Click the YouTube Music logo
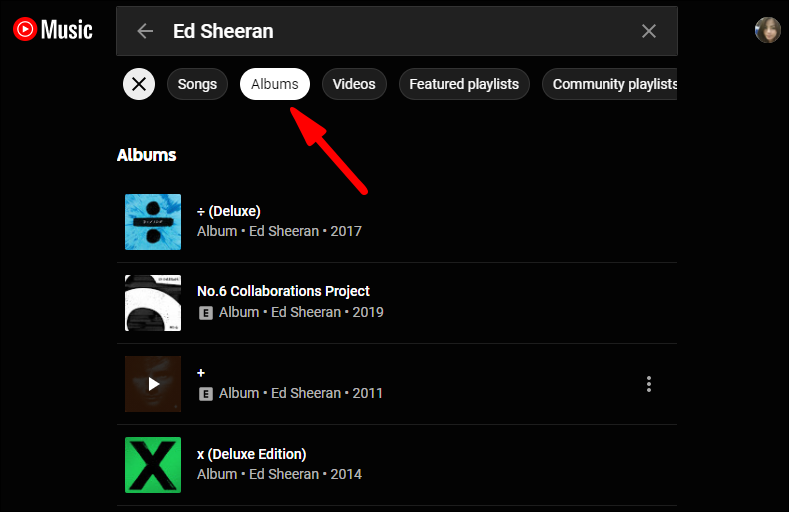789x512 pixels. click(53, 30)
